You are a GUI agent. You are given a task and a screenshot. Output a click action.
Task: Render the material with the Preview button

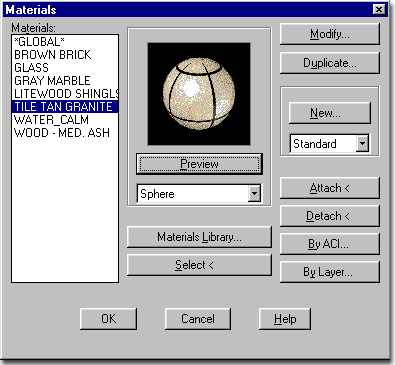tap(199, 164)
